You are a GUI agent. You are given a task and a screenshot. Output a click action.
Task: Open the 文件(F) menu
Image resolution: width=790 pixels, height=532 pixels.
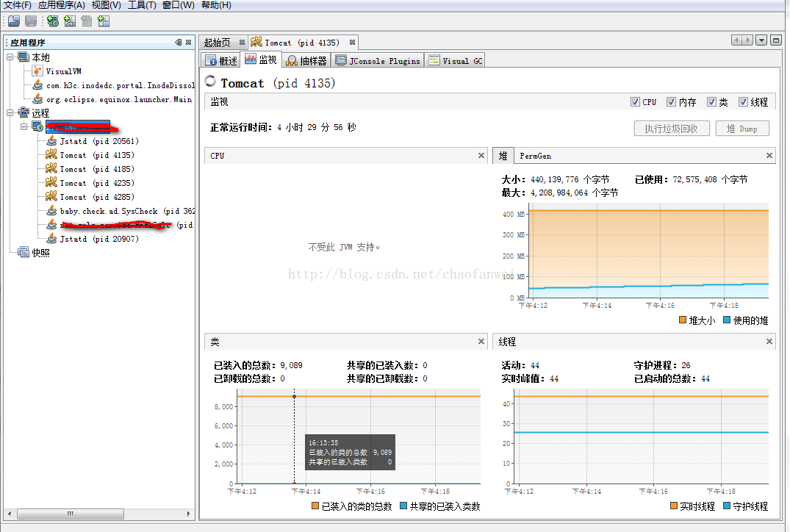click(x=18, y=5)
